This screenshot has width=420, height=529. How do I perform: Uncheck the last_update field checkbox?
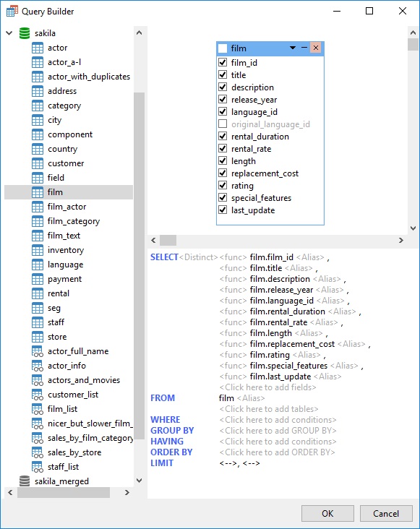coord(223,210)
